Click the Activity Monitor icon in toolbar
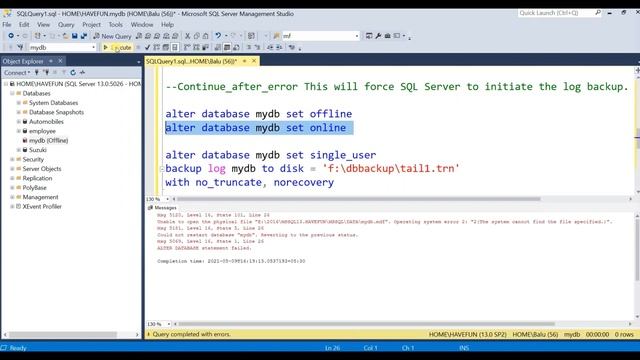 251,36
